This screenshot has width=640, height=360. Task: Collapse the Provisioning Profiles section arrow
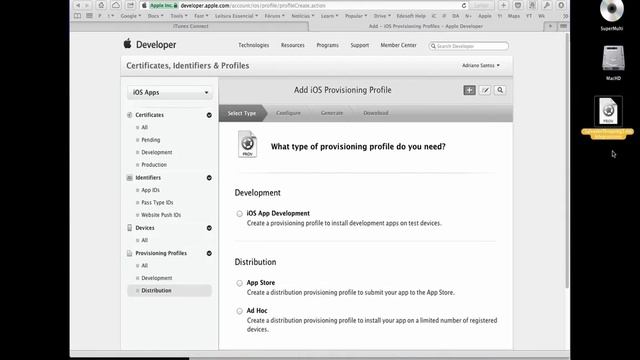(209, 253)
